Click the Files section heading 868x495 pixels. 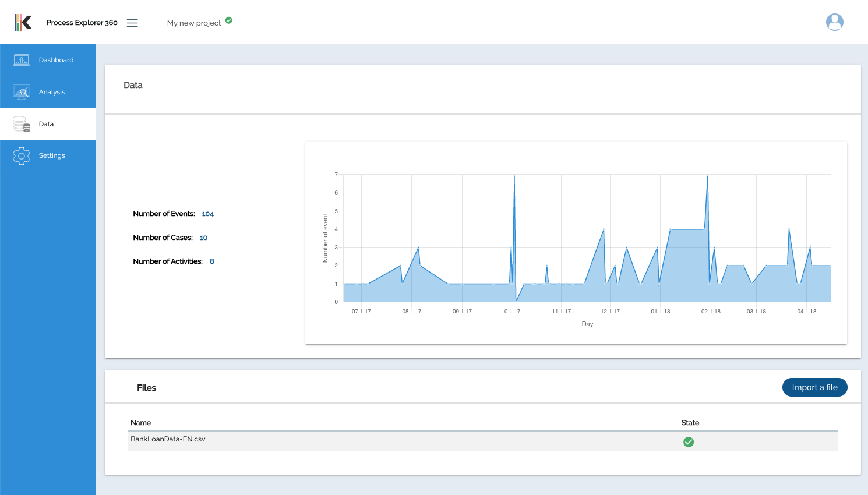[x=146, y=388]
